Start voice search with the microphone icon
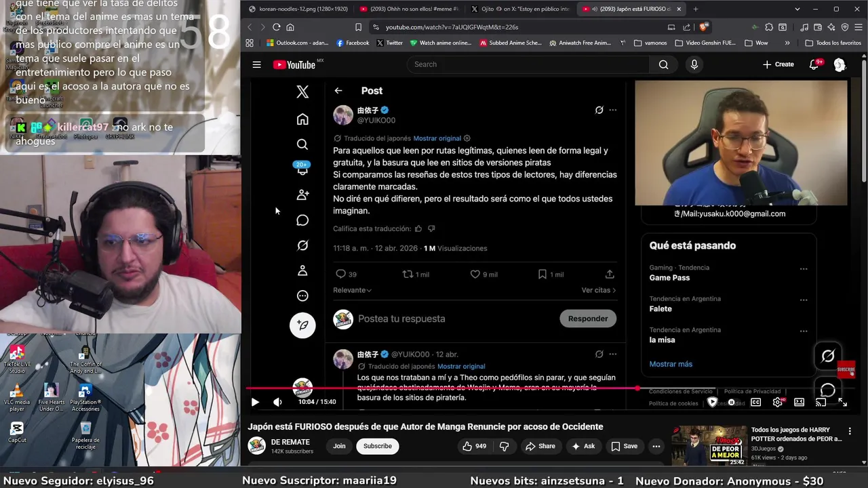The image size is (868, 488). tap(694, 64)
